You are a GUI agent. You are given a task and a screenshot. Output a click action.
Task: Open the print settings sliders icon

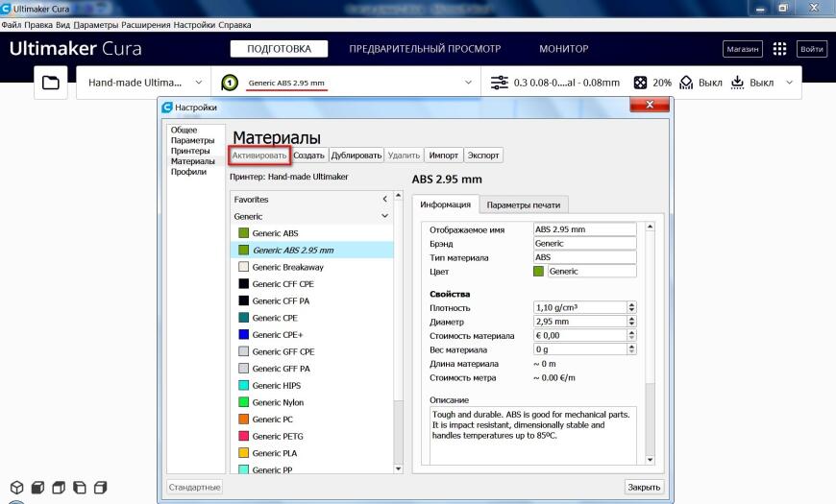[500, 83]
